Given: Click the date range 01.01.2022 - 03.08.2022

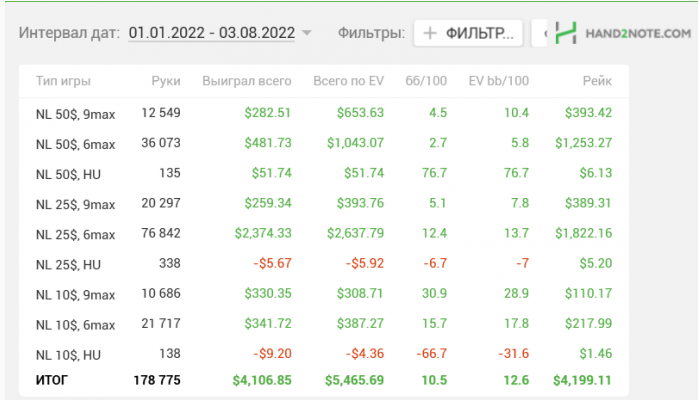Looking at the screenshot, I should [211, 33].
